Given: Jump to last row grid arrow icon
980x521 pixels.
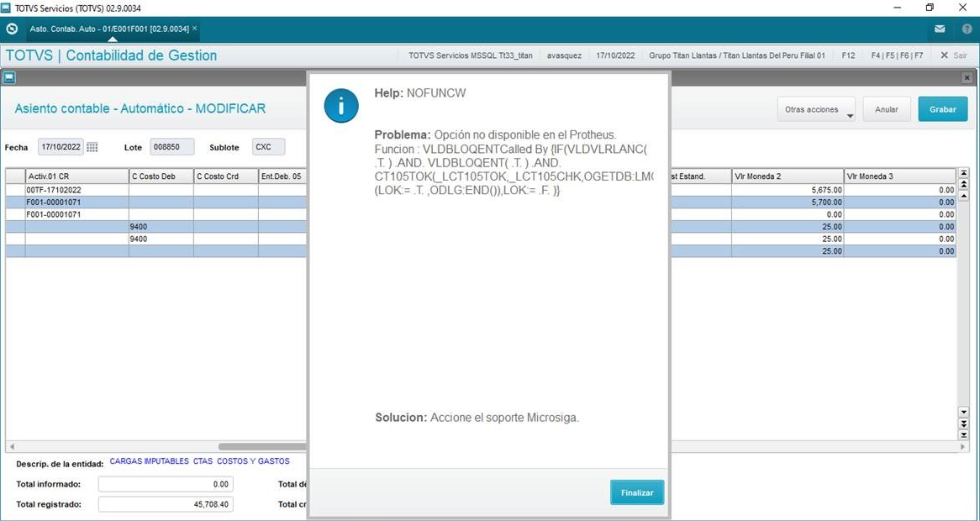Looking at the screenshot, I should tap(963, 434).
